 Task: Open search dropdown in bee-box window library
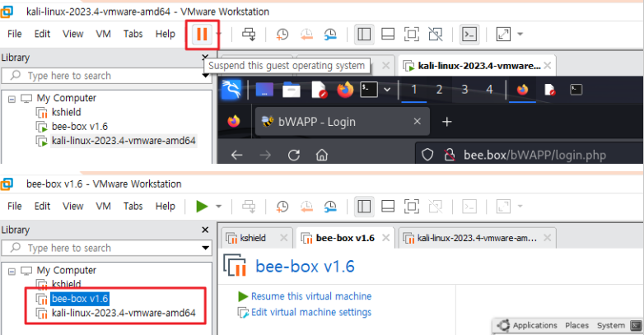[x=205, y=248]
